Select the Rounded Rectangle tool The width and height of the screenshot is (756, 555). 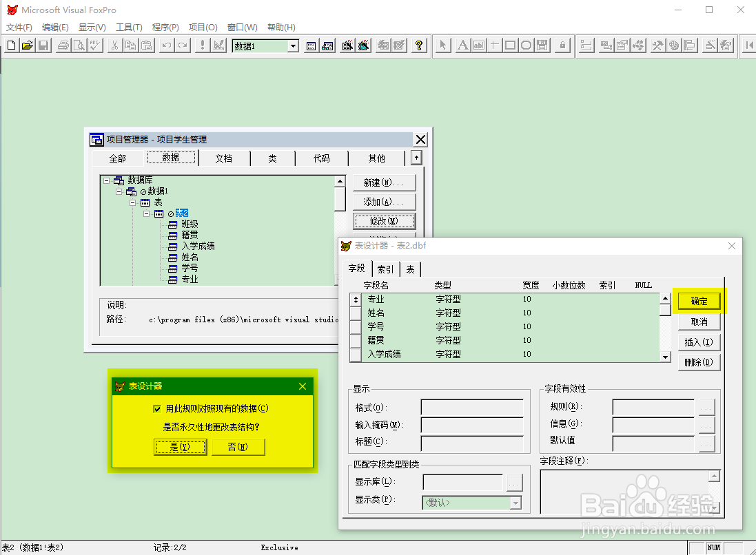[x=527, y=45]
